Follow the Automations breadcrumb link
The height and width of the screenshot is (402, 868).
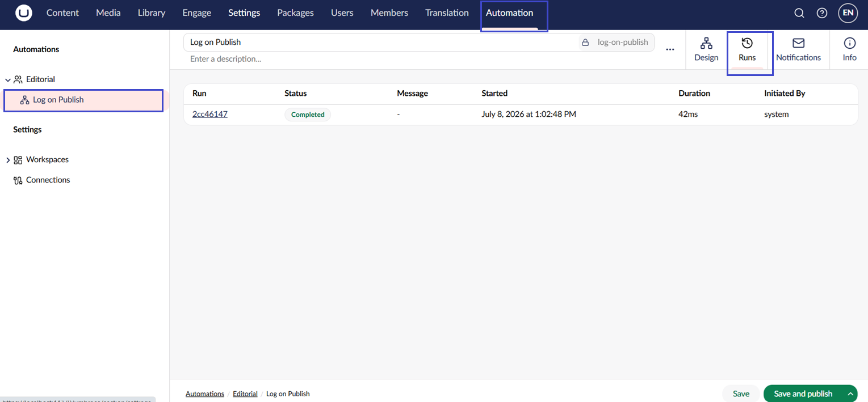tap(205, 394)
